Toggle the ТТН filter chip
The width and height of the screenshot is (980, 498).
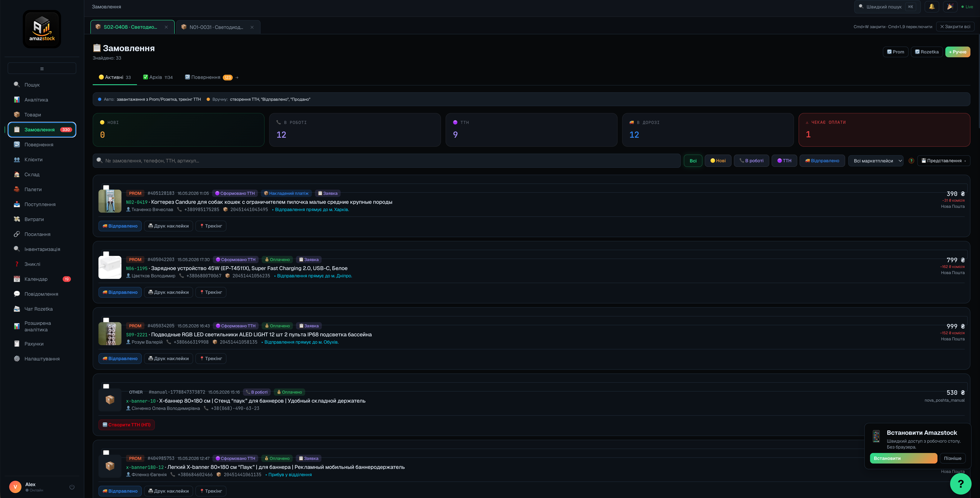pyautogui.click(x=784, y=161)
